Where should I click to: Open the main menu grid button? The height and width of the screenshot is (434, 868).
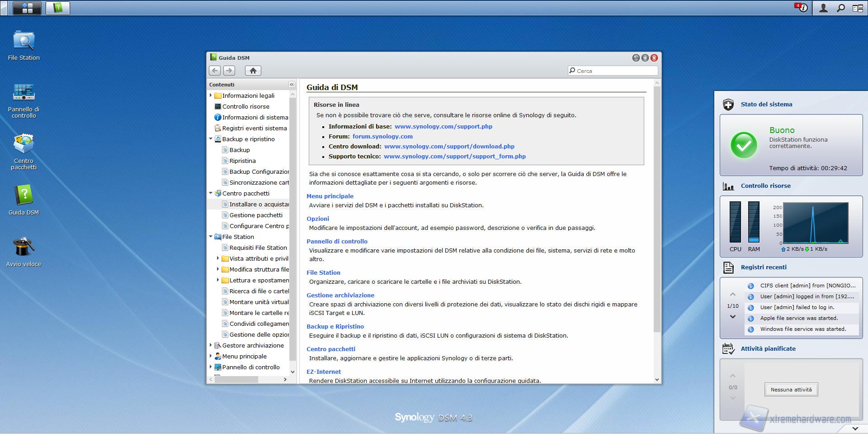point(27,8)
